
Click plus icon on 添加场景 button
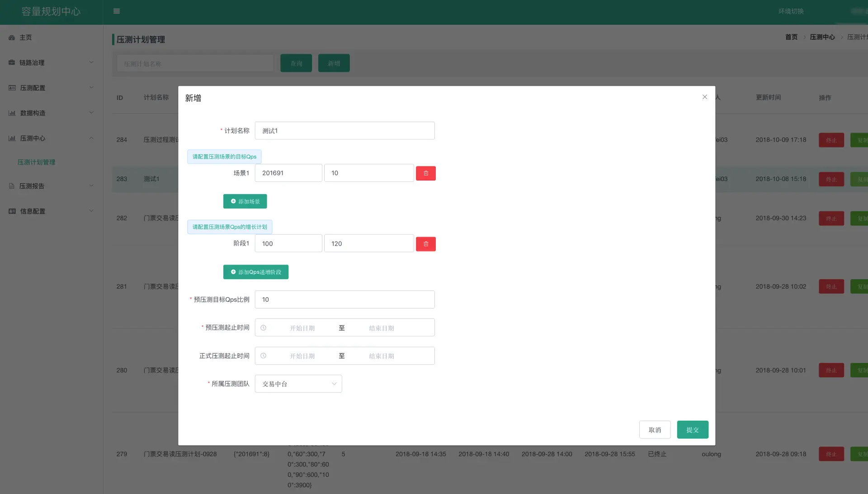tap(233, 201)
